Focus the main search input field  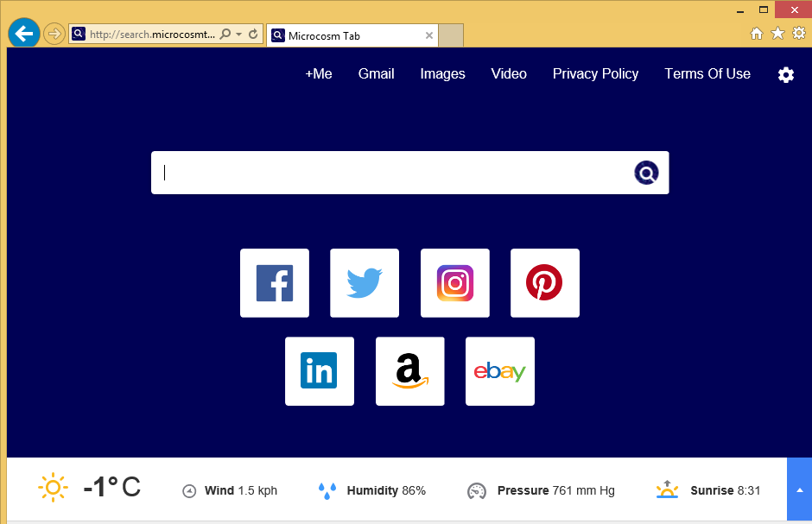tap(393, 173)
